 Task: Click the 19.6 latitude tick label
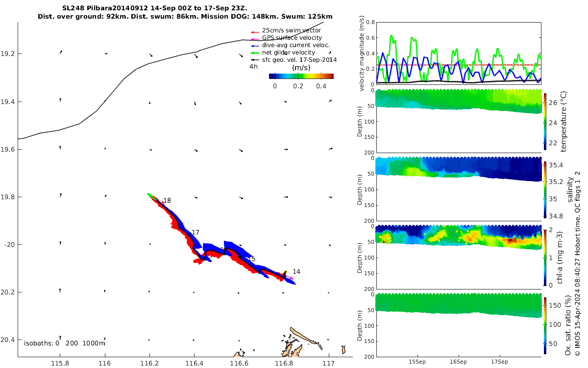pyautogui.click(x=7, y=149)
